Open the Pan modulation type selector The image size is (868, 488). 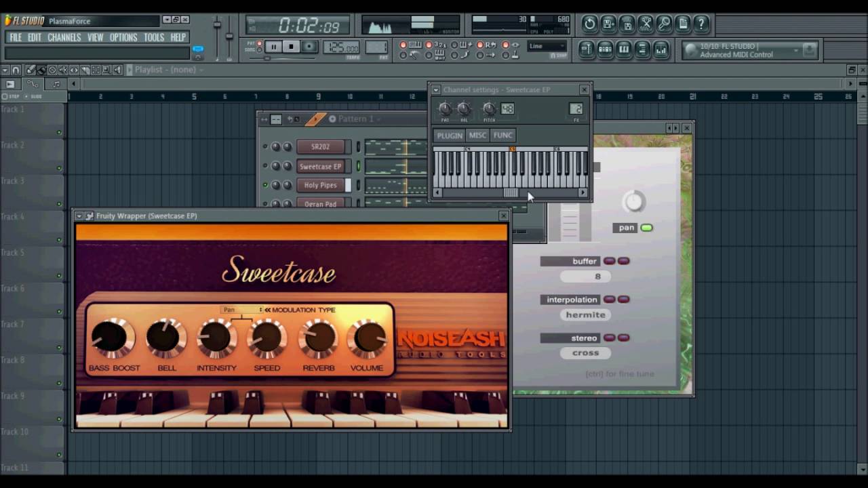pos(241,310)
